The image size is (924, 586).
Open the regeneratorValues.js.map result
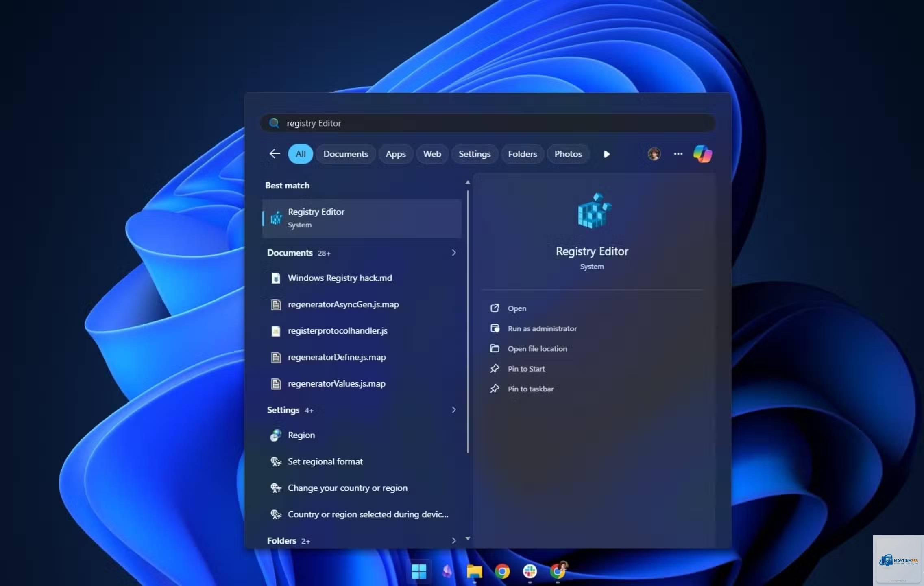(x=362, y=384)
